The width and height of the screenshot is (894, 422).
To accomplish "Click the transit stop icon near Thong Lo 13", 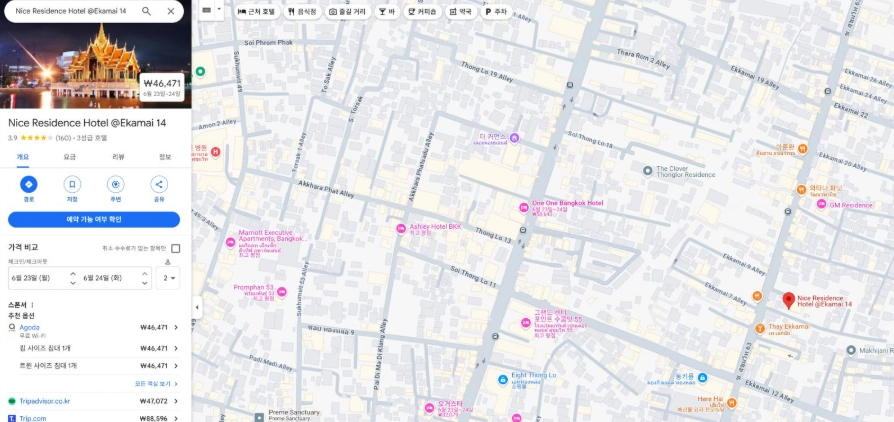I will click(x=522, y=230).
